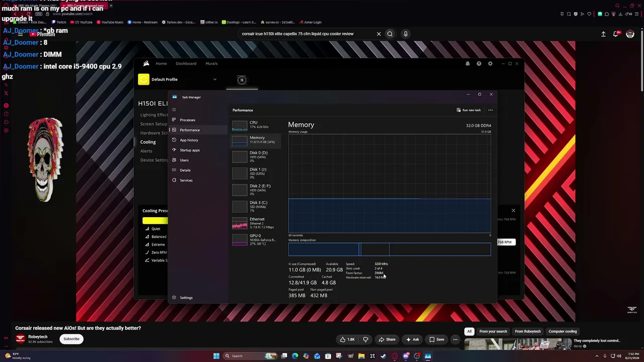Screen dimensions: 644x362
Task: Open iCUE notifications bell
Action: (467, 63)
